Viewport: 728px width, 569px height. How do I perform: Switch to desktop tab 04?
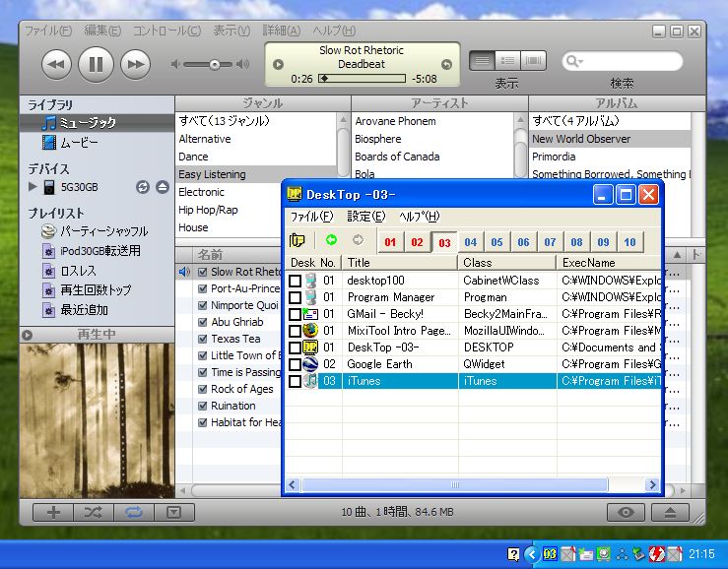click(x=470, y=242)
